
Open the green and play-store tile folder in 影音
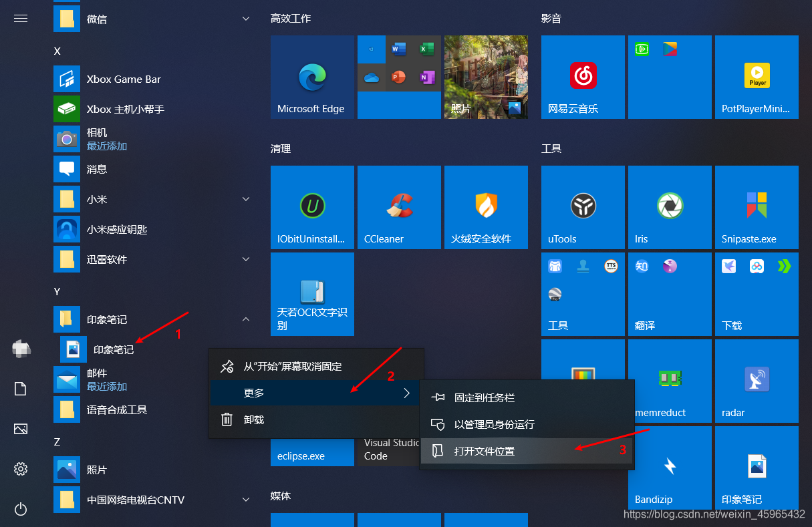670,77
